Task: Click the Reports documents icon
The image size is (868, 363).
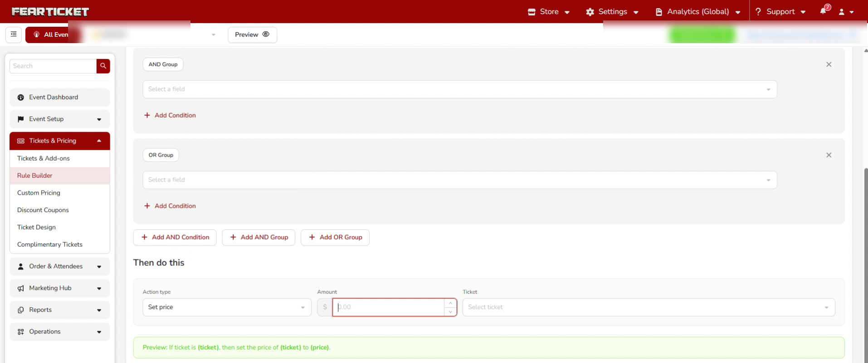Action: pyautogui.click(x=20, y=310)
